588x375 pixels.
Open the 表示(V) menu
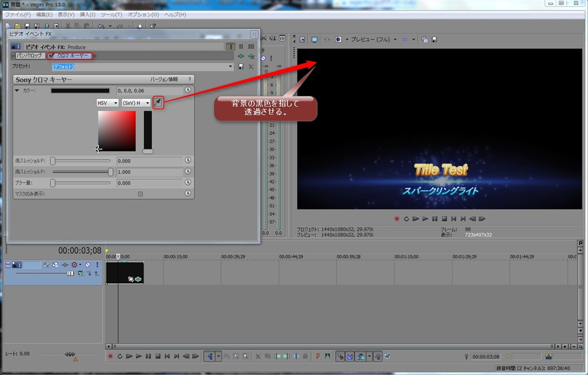[66, 14]
